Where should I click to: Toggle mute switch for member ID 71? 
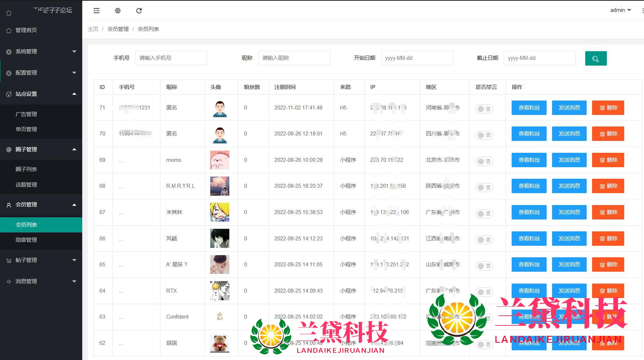pyautogui.click(x=484, y=109)
